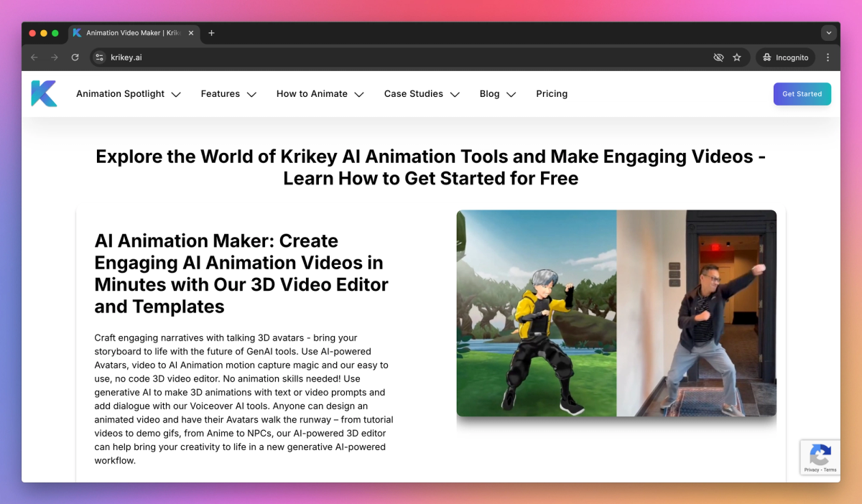Close the browser window red button
This screenshot has width=862, height=504.
tap(32, 33)
